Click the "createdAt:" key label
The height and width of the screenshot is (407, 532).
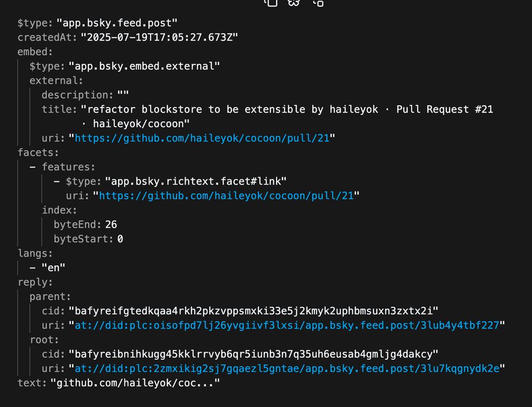click(x=47, y=37)
